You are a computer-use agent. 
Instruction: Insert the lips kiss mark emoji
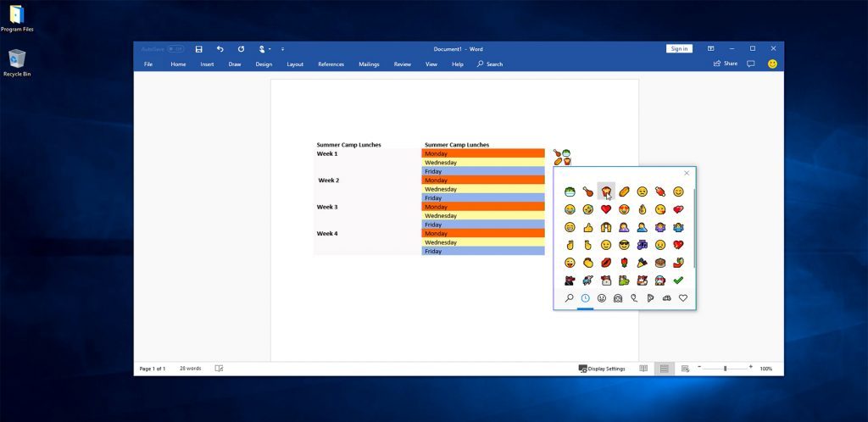[606, 263]
